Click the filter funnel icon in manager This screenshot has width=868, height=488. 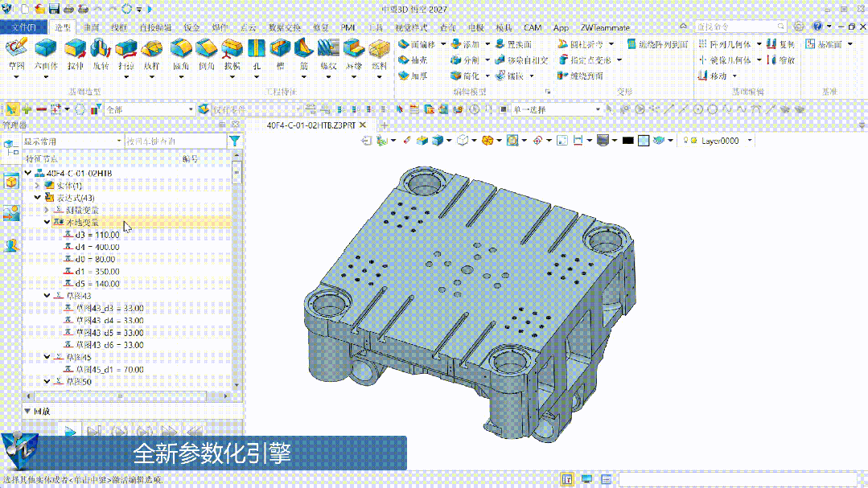pyautogui.click(x=235, y=141)
